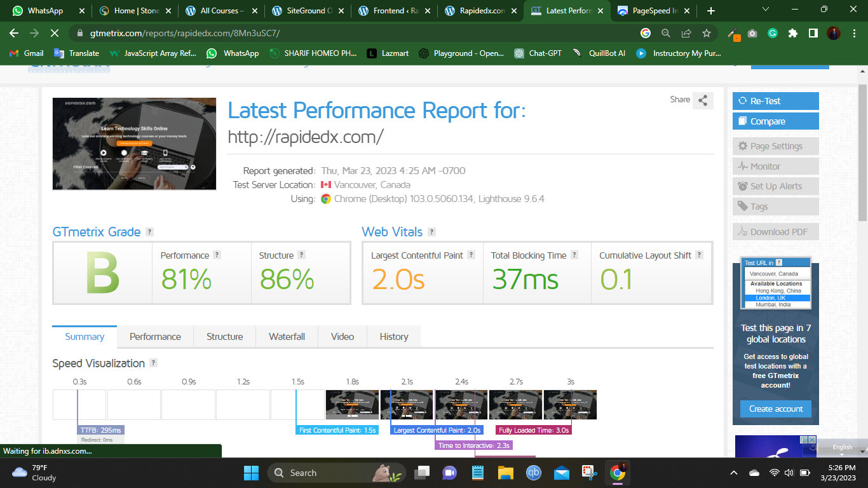Click the taskbar Search box
This screenshot has height=488, width=868.
(x=337, y=473)
